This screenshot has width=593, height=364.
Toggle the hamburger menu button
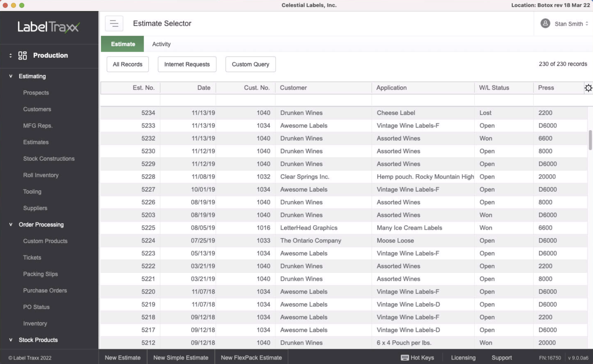[114, 23]
